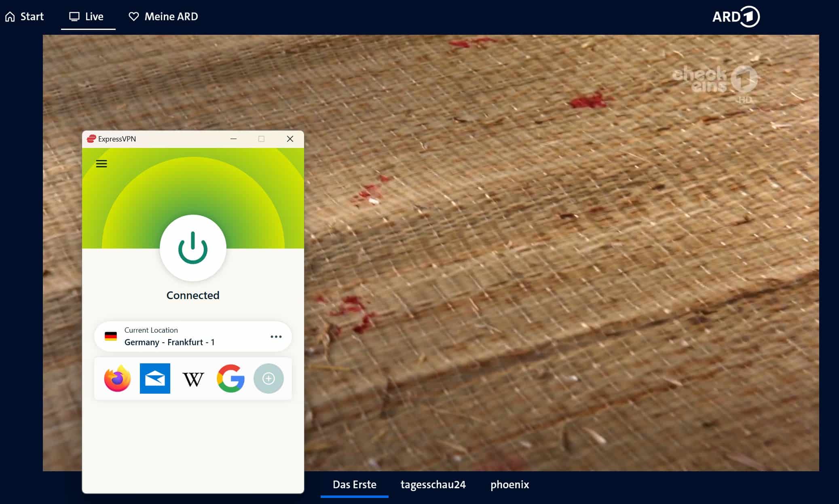Click the ExpressVPN logo in title bar
This screenshot has width=839, height=504.
(91, 139)
